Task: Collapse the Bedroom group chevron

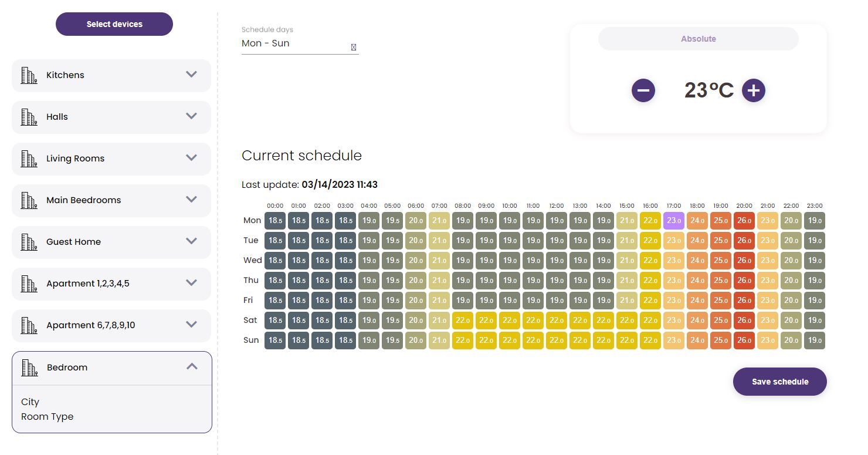Action: pyautogui.click(x=192, y=366)
